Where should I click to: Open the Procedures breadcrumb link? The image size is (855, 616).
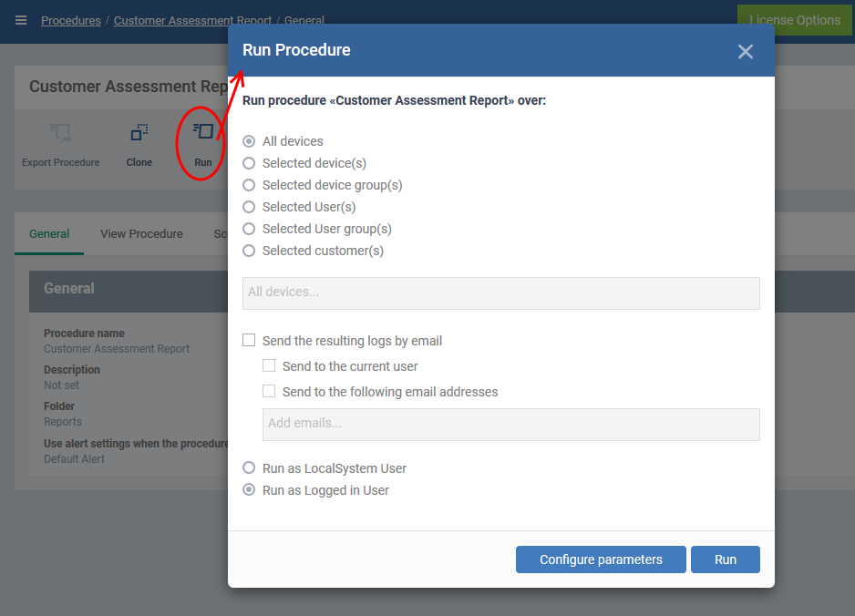[71, 20]
